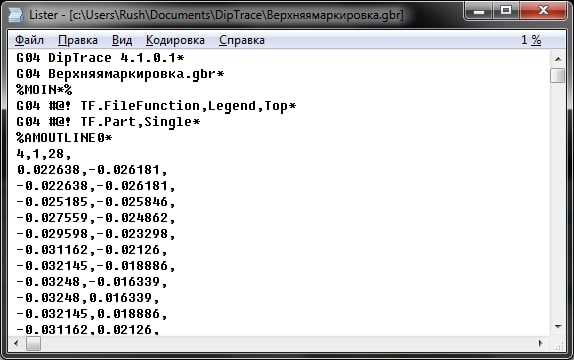The width and height of the screenshot is (574, 360).
Task: Close the Lister window
Action: click(543, 11)
